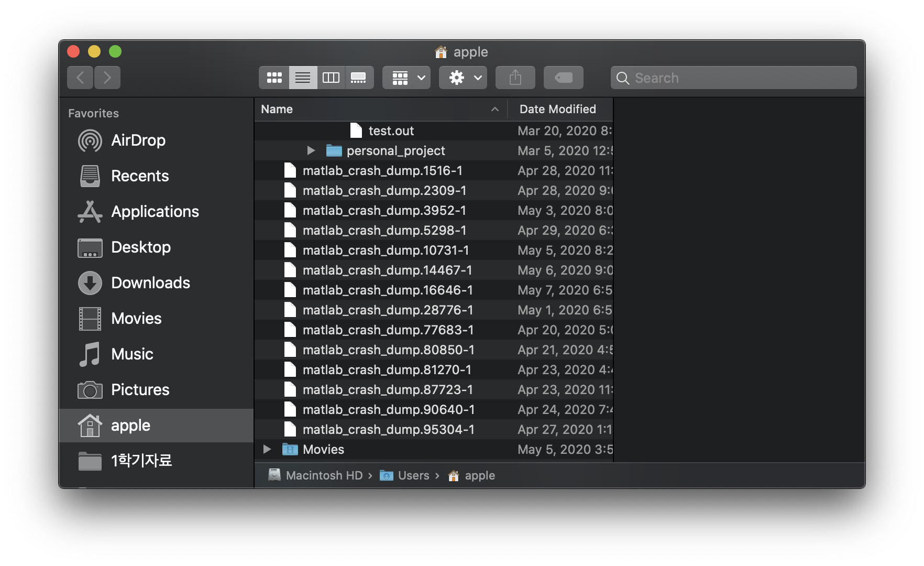This screenshot has height=566, width=924.
Task: Expand the personal_project folder
Action: 311,151
